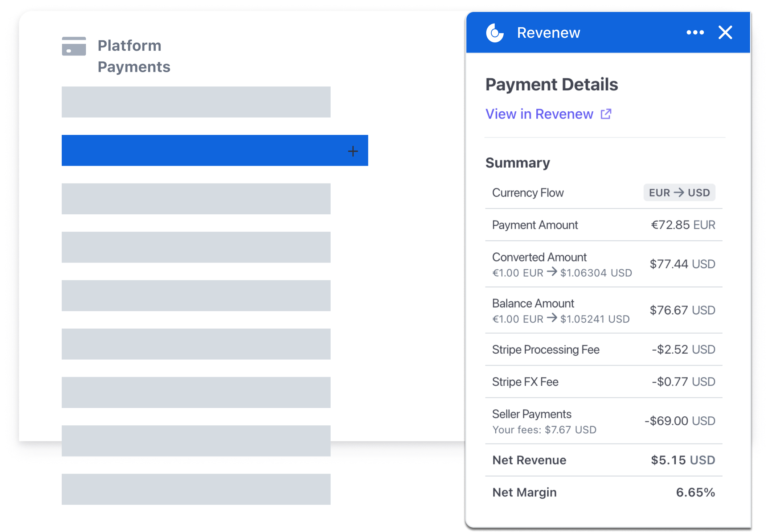Click the conversion arrow under Balance Amount
This screenshot has height=532, width=770.
coord(552,319)
